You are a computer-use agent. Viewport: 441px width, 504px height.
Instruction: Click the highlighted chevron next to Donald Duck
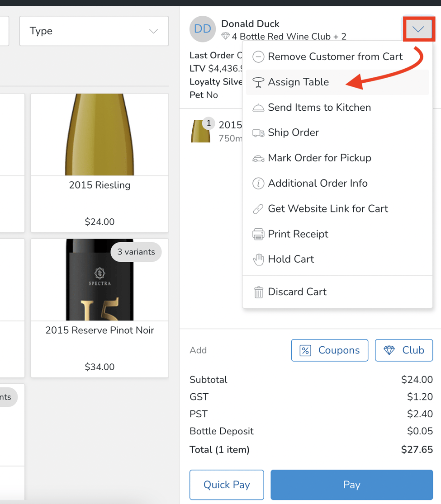tap(418, 28)
